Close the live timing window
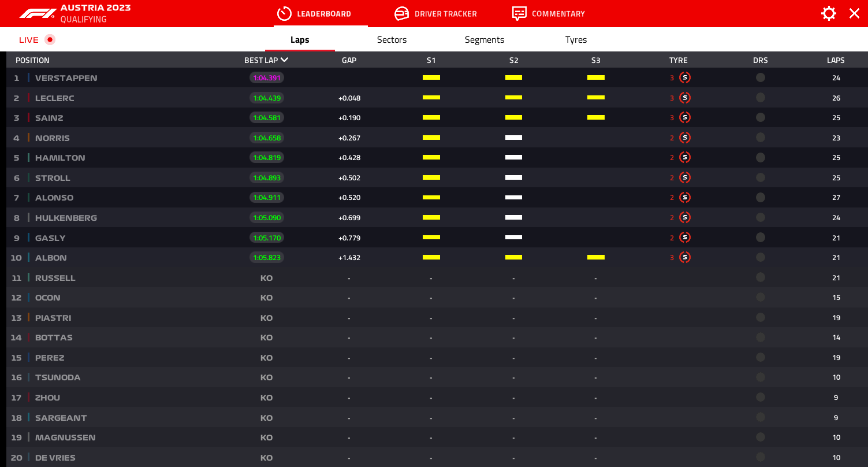 [x=854, y=13]
